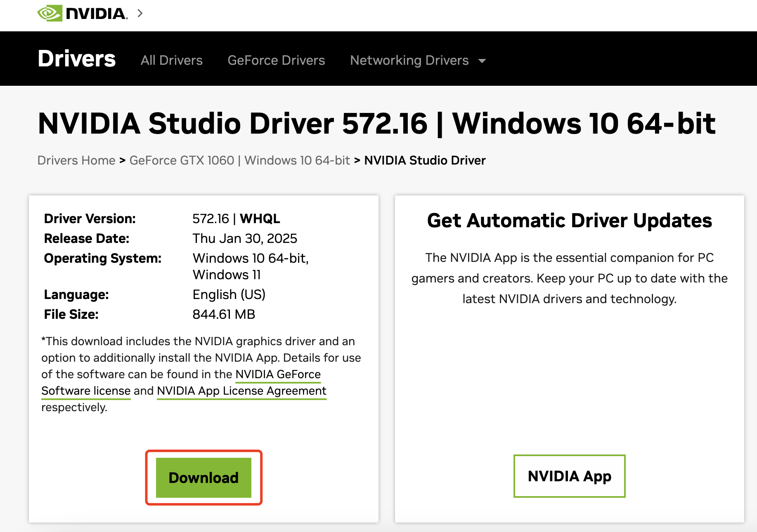Click the release date Thu Jan 30, 2025

tap(245, 238)
